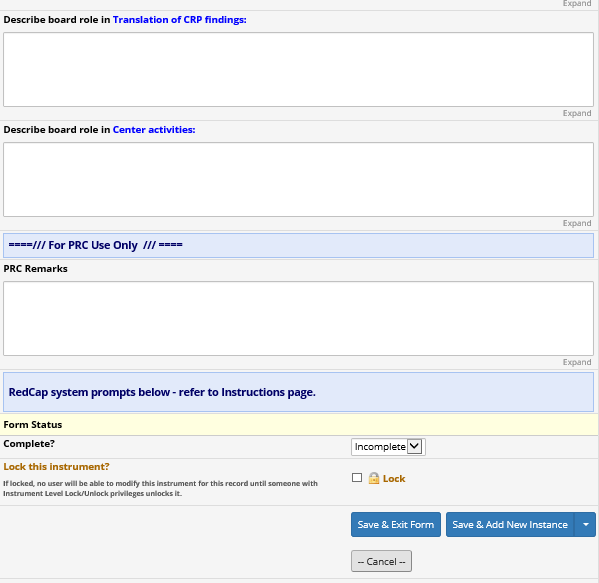Image resolution: width=599 pixels, height=583 pixels.
Task: Click Save & Exit Form
Action: pos(396,525)
